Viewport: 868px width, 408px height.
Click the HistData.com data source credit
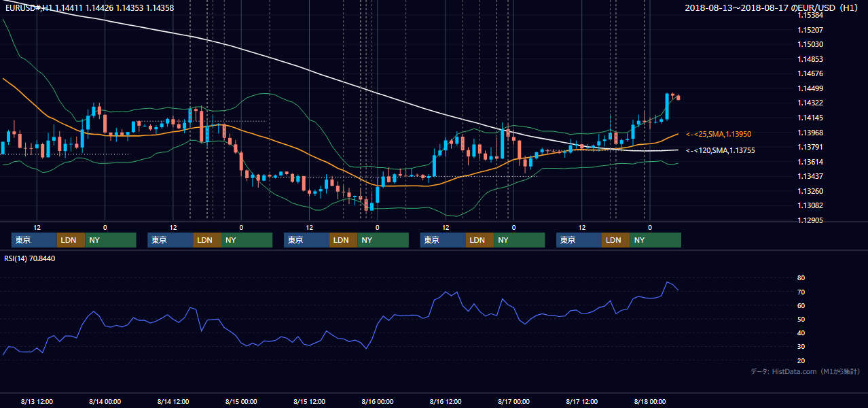coord(805,372)
